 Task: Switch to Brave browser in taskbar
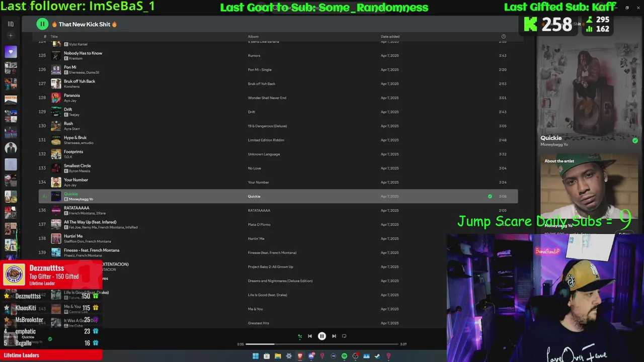[300, 356]
